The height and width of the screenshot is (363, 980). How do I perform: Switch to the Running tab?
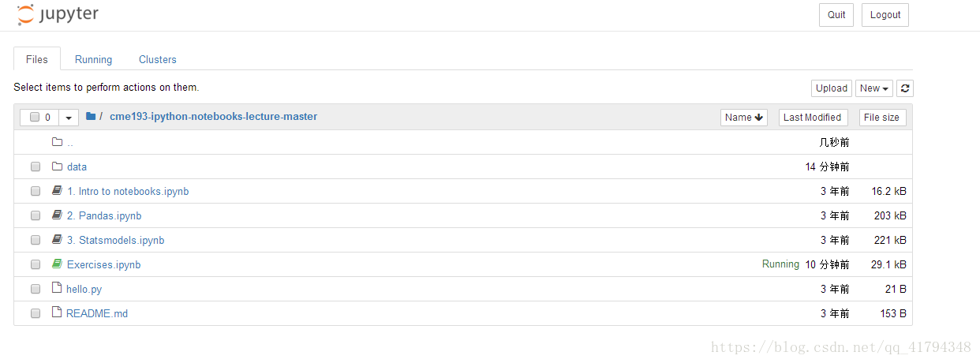(x=94, y=59)
